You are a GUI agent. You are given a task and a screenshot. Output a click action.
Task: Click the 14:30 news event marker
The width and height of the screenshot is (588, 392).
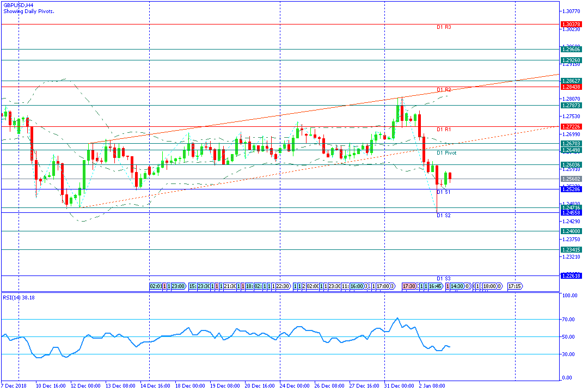point(457,286)
